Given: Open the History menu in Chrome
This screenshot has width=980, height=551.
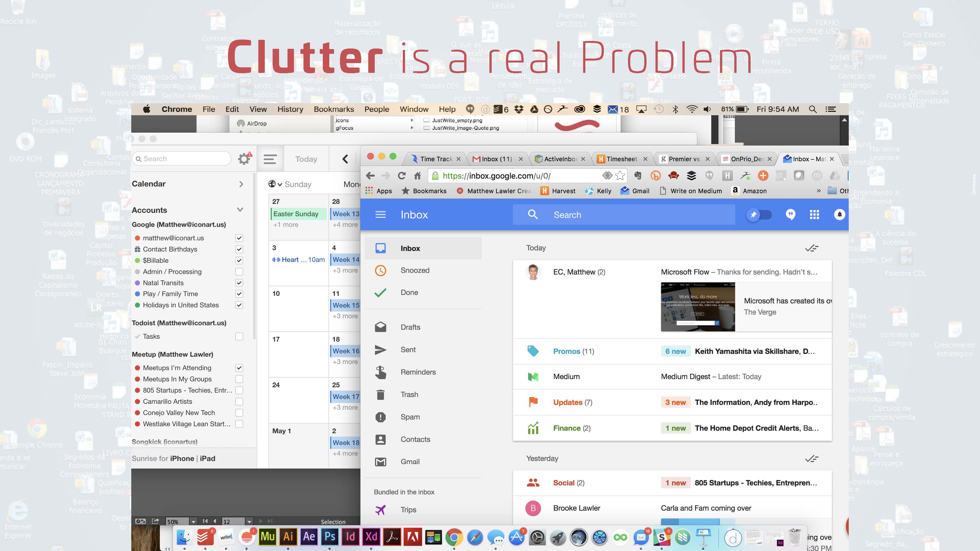Looking at the screenshot, I should (290, 110).
